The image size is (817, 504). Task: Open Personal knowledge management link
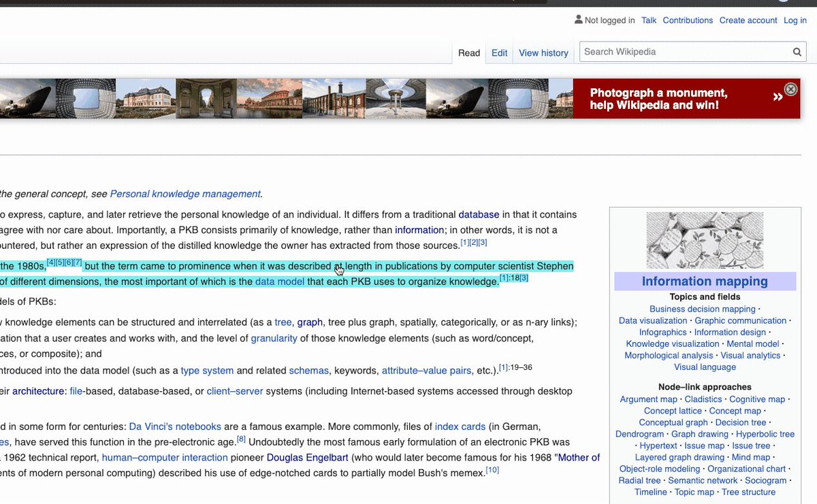tap(185, 194)
